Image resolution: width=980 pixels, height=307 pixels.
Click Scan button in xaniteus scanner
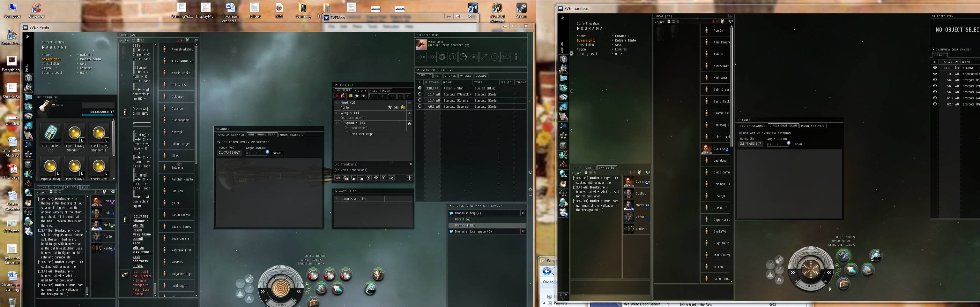click(798, 144)
